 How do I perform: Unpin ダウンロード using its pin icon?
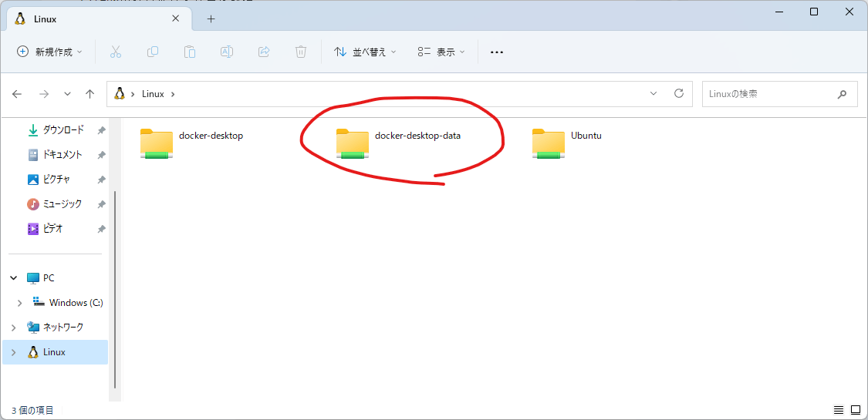pyautogui.click(x=101, y=130)
